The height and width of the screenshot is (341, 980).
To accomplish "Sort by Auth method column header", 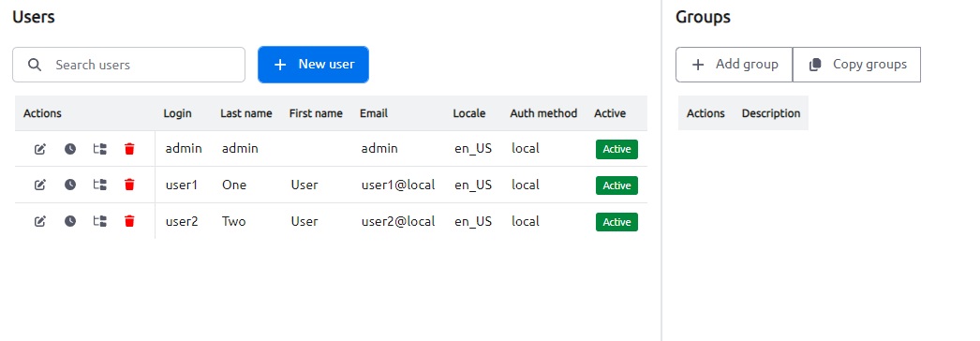I will point(543,113).
